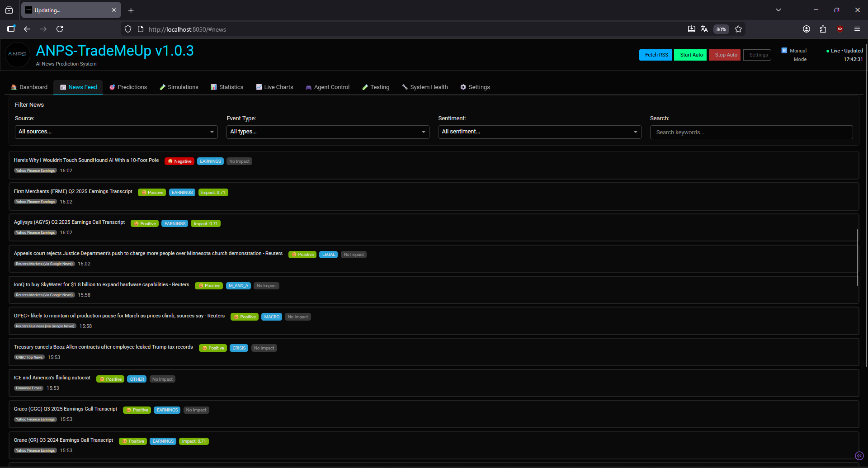Click the collapse arrows icon at bottom right
The width and height of the screenshot is (868, 468).
(x=859, y=456)
